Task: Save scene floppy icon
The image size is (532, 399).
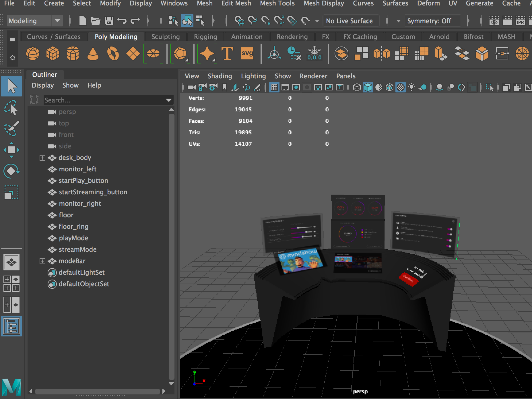Action: click(x=109, y=21)
